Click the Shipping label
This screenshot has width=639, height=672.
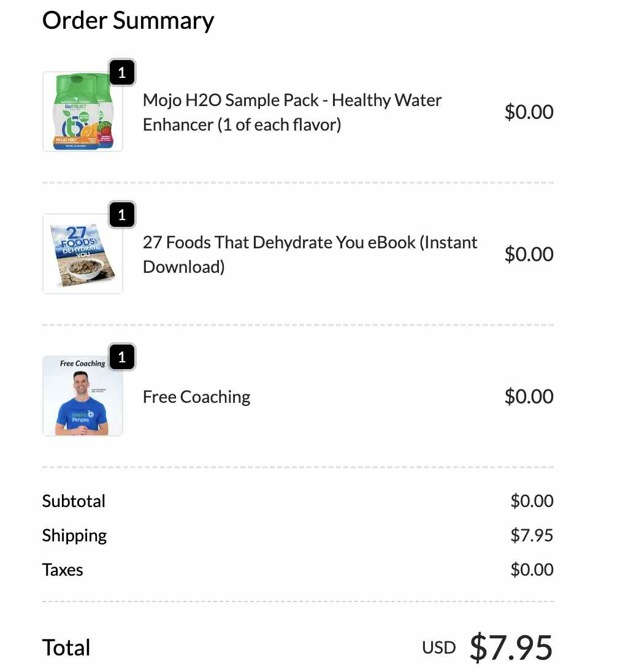click(74, 536)
